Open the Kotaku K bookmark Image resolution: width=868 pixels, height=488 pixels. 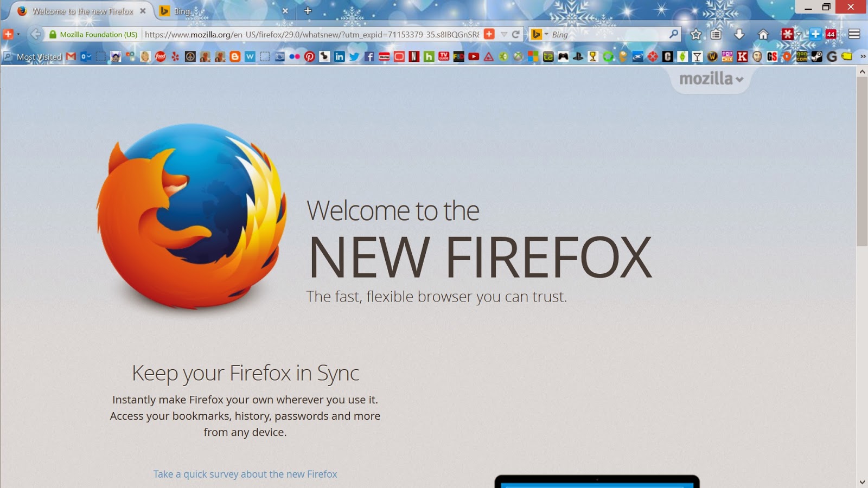click(x=742, y=56)
